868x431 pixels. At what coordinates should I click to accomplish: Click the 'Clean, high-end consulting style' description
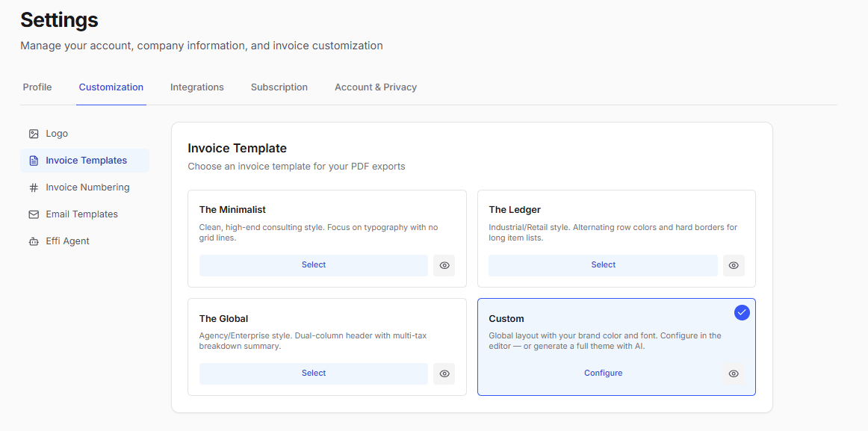pyautogui.click(x=319, y=233)
